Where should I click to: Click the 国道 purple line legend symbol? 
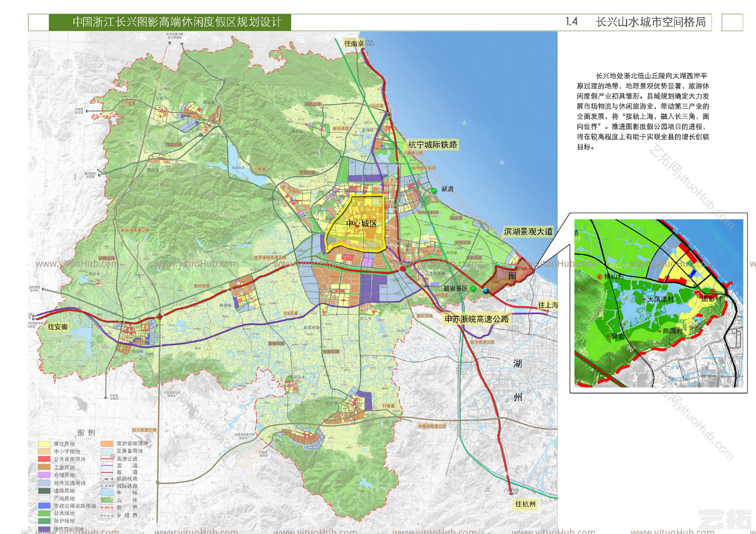click(107, 466)
